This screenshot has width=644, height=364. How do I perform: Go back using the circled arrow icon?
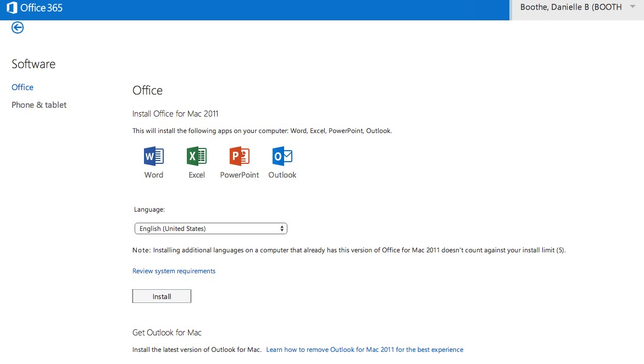point(17,27)
